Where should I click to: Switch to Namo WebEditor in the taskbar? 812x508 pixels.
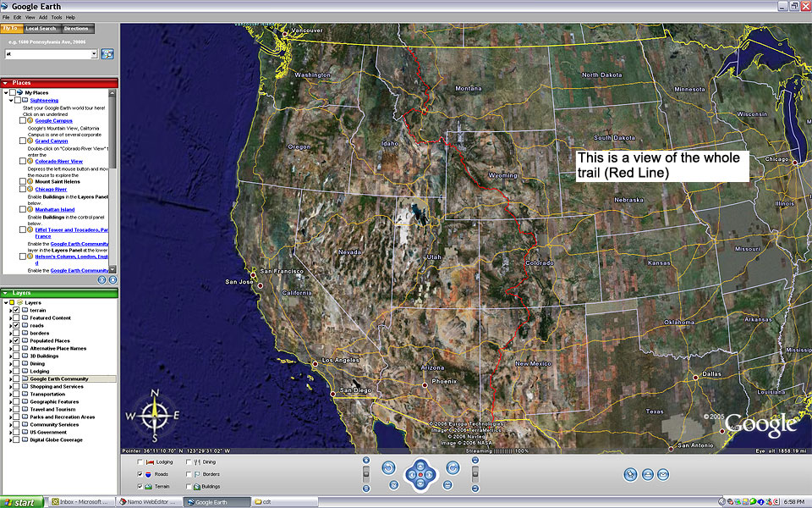149,502
